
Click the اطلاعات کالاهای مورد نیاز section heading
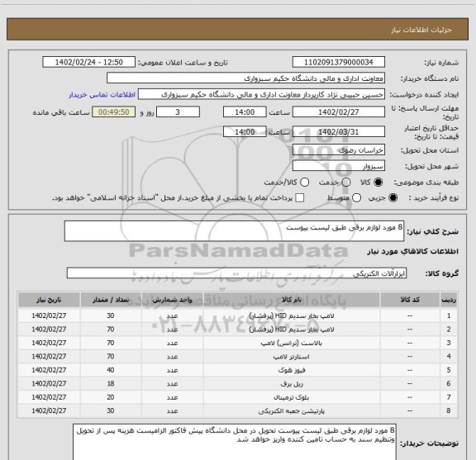[x=412, y=252]
